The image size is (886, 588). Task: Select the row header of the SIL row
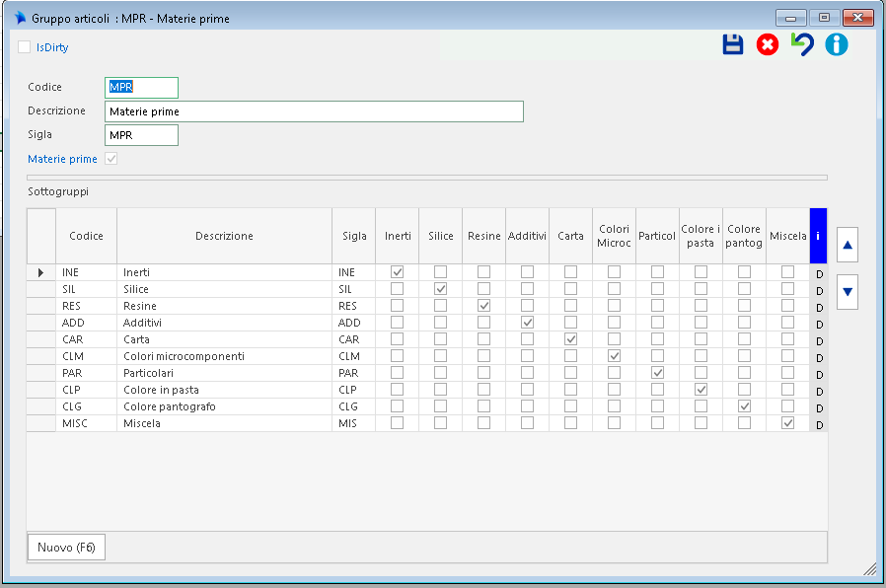40,289
